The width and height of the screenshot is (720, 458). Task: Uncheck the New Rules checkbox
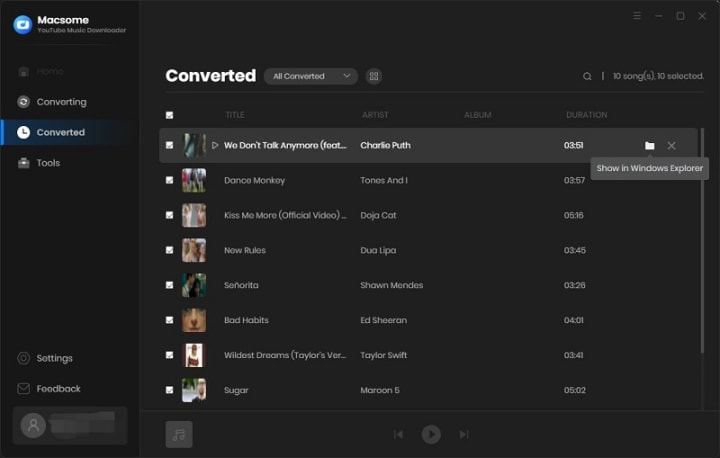pos(169,250)
